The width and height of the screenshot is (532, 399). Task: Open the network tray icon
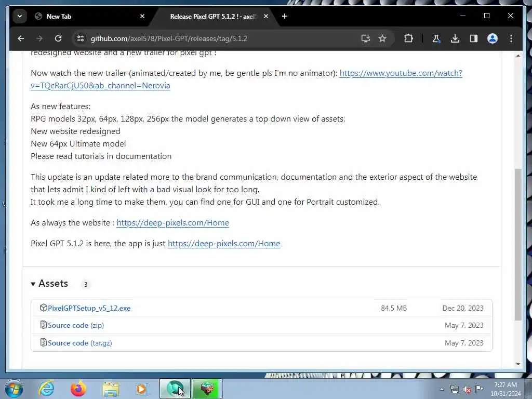pyautogui.click(x=455, y=390)
